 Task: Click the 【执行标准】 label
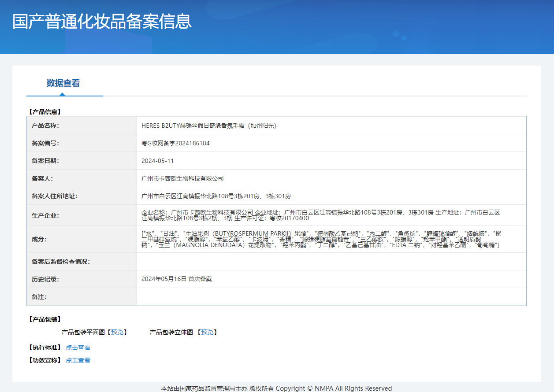[44, 348]
